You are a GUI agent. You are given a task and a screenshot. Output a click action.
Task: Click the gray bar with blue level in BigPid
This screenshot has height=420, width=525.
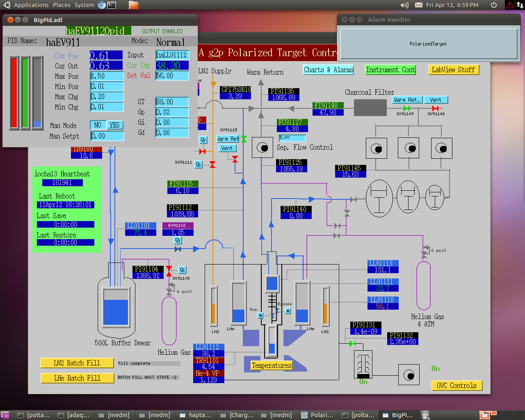coord(37,93)
